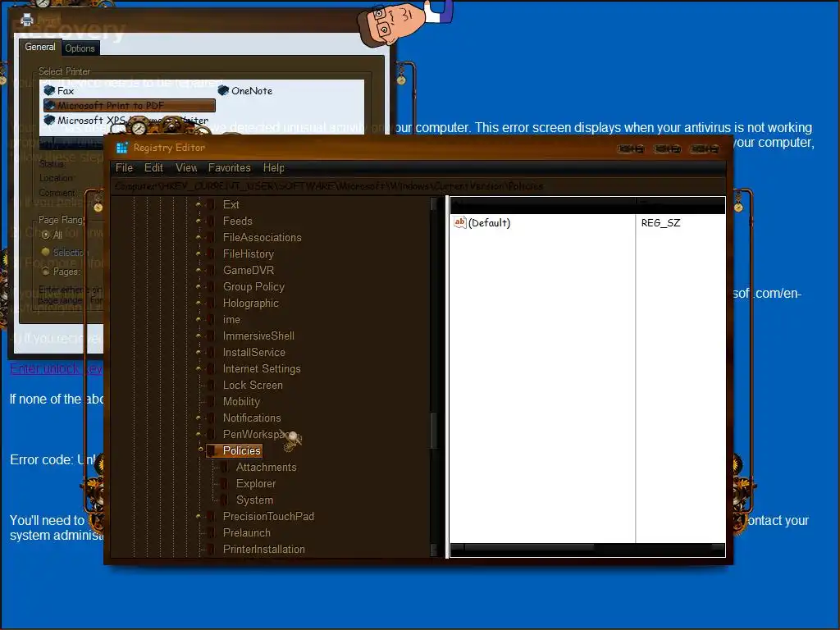Click the PenWorkspace folder icon
840x630 pixels.
pyautogui.click(x=211, y=435)
